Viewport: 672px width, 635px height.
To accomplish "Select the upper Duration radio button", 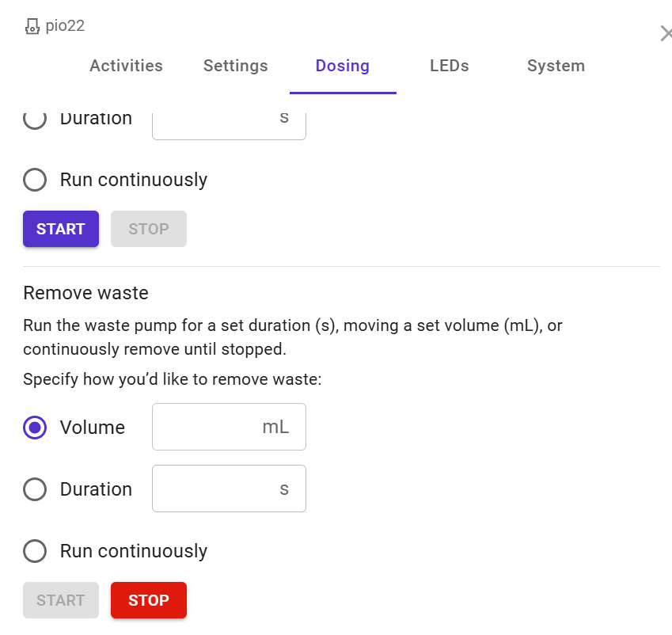I will (35, 119).
